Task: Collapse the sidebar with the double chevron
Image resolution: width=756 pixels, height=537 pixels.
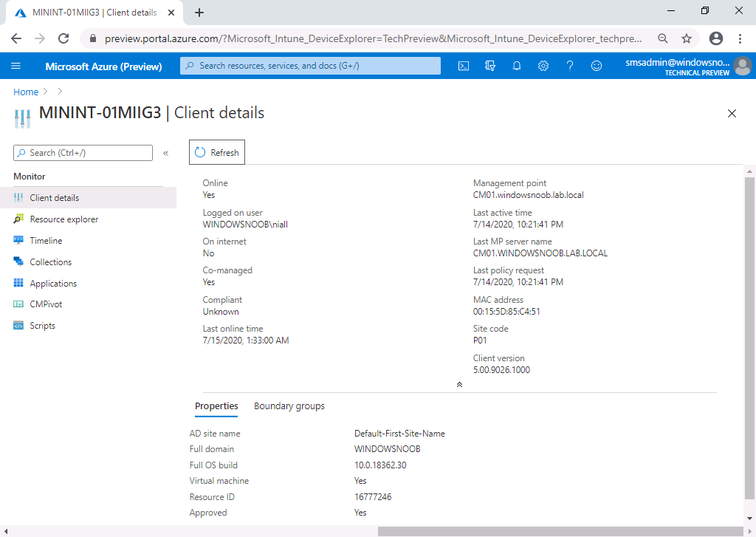Action: pyautogui.click(x=165, y=154)
